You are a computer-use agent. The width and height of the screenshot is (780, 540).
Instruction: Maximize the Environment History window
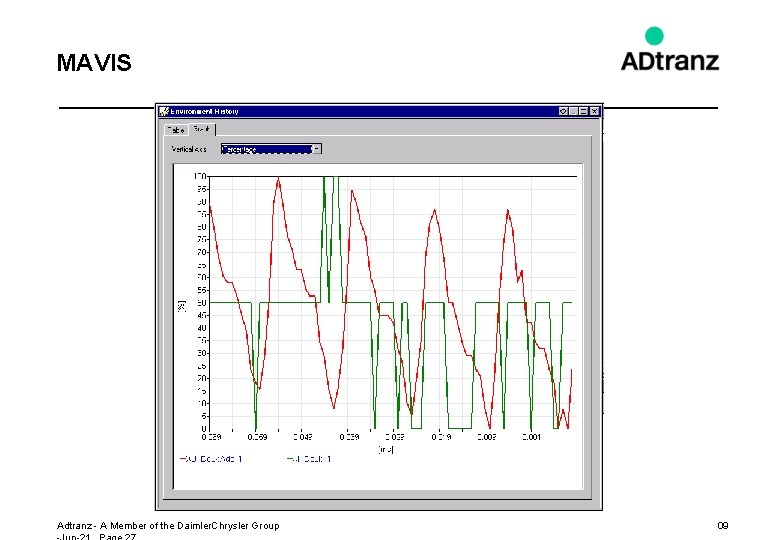pyautogui.click(x=584, y=111)
